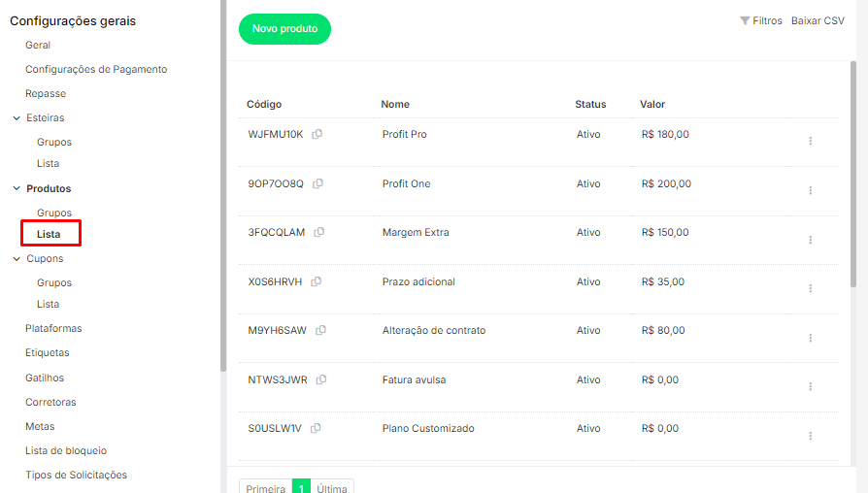The image size is (868, 493).
Task: Open the kebab menu for Fatura avulsa
Action: (x=810, y=386)
